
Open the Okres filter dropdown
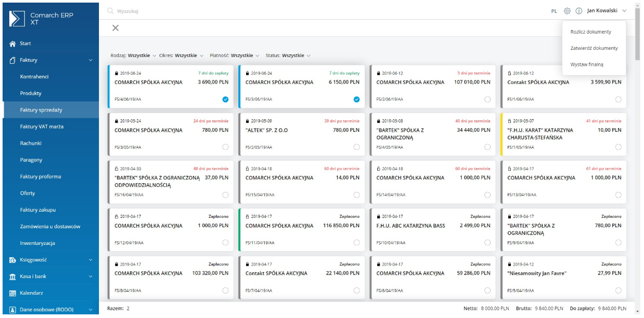[x=181, y=56]
